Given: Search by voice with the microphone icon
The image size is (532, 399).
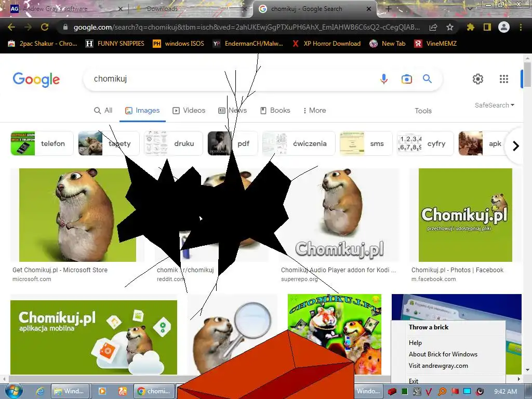Looking at the screenshot, I should click(x=384, y=79).
